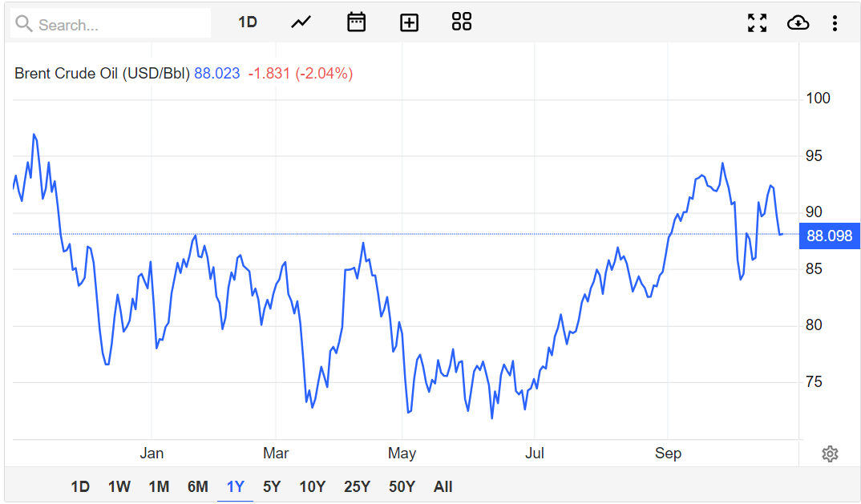Click the Brent Crude Oil title label
This screenshot has width=861, height=504.
pos(102,74)
